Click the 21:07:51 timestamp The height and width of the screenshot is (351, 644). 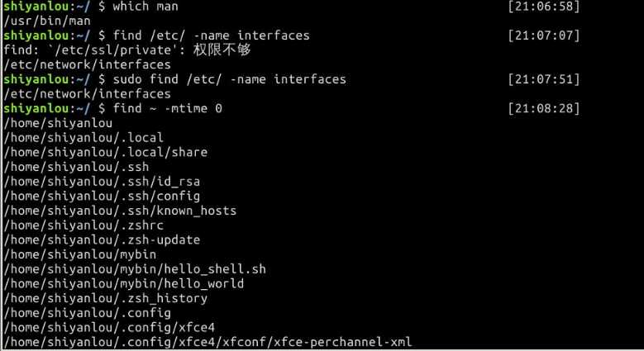pos(544,79)
